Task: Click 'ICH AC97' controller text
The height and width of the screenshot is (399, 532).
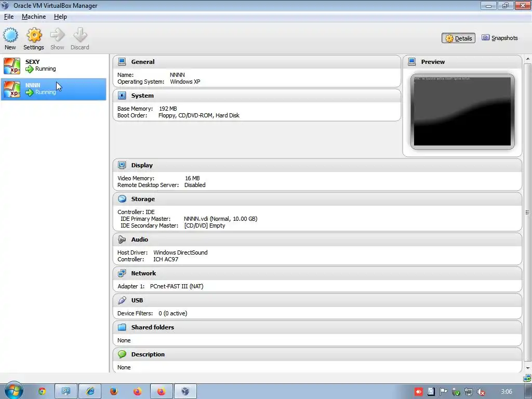Action: (166, 259)
